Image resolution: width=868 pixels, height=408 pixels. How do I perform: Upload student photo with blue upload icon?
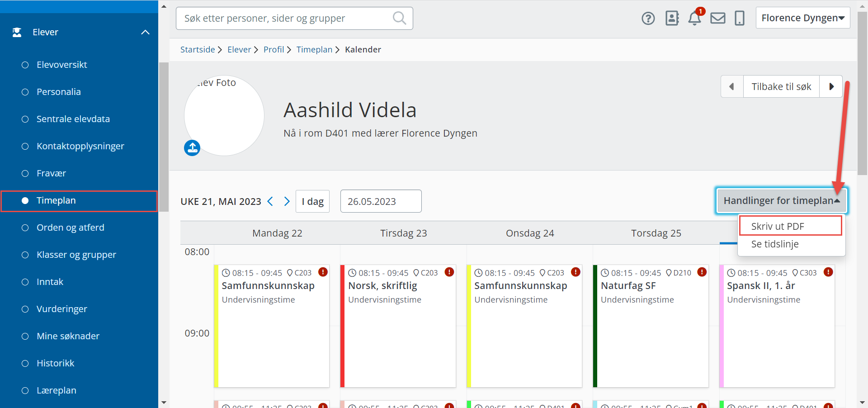[x=192, y=147]
